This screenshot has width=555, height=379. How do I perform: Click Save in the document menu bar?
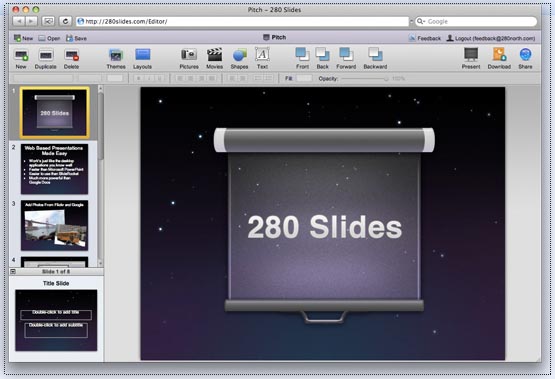[76, 38]
